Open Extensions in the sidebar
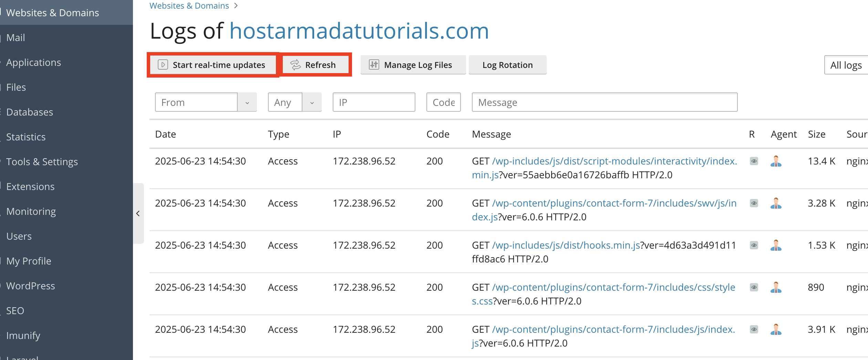868x360 pixels. (x=66, y=186)
